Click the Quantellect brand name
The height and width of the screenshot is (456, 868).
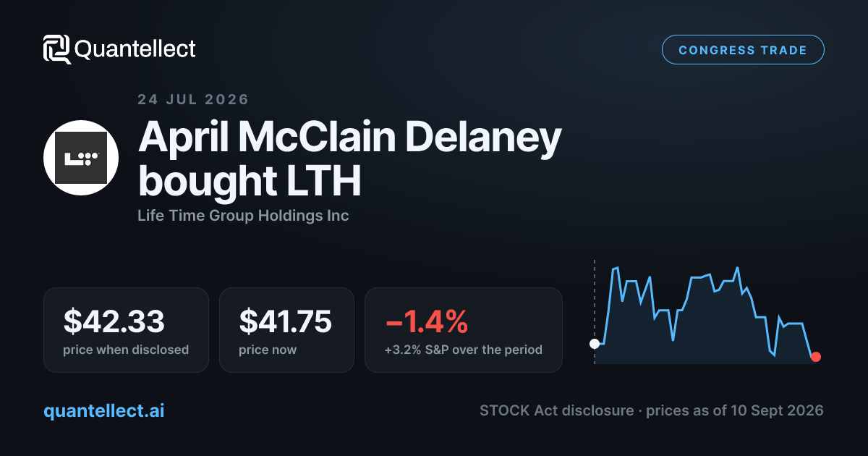(x=135, y=49)
